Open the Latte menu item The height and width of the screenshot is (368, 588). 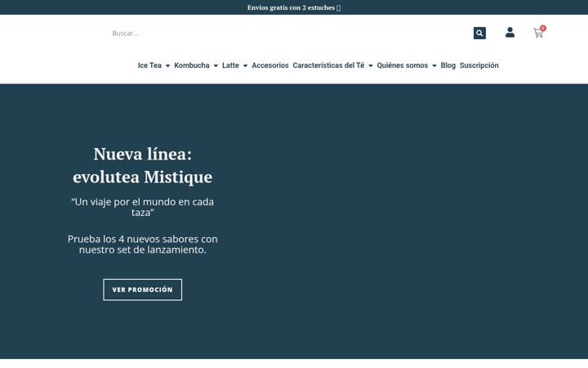(x=230, y=65)
